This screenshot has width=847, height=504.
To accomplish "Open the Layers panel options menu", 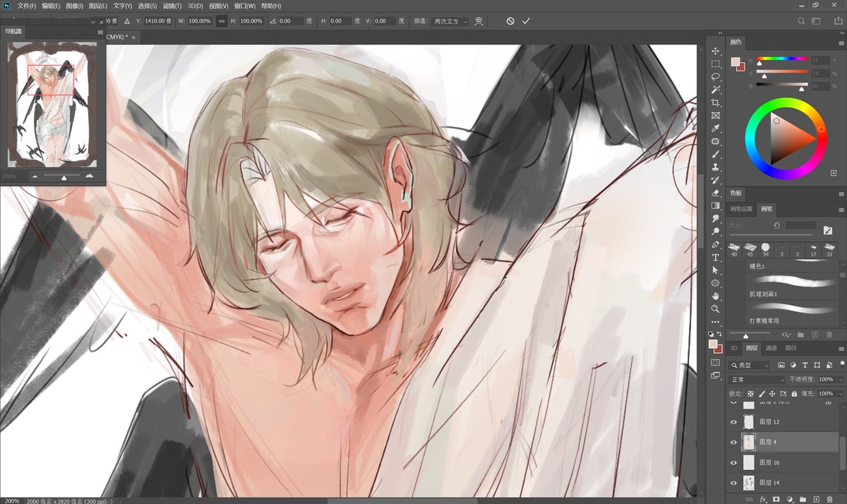I will (x=841, y=348).
